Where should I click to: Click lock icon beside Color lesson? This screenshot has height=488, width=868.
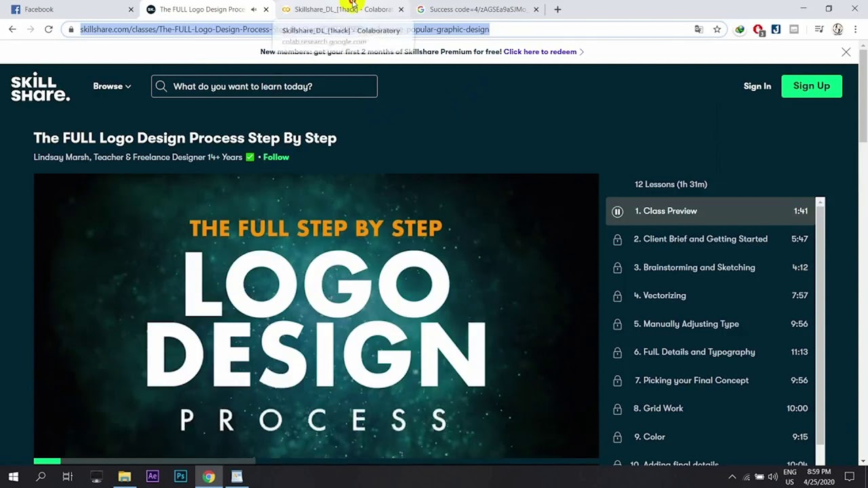617,437
